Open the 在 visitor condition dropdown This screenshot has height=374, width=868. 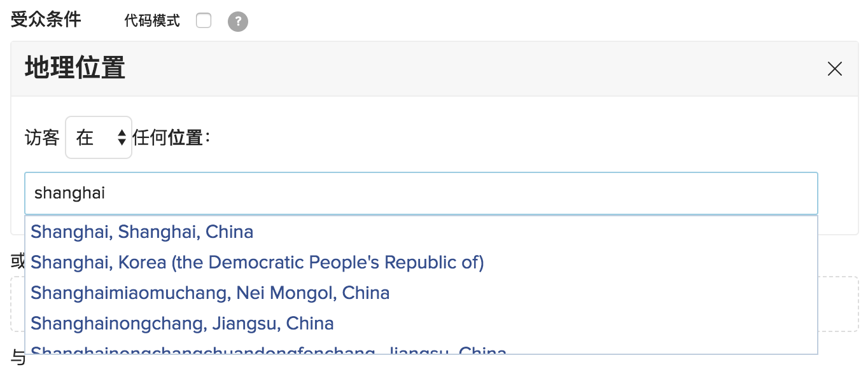point(99,137)
